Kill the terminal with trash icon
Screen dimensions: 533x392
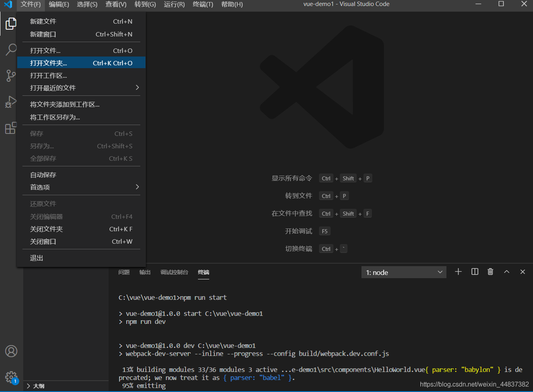tap(490, 272)
